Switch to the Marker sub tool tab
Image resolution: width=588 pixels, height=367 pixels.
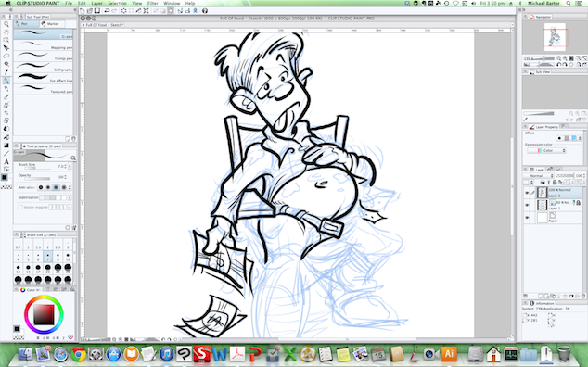click(52, 24)
